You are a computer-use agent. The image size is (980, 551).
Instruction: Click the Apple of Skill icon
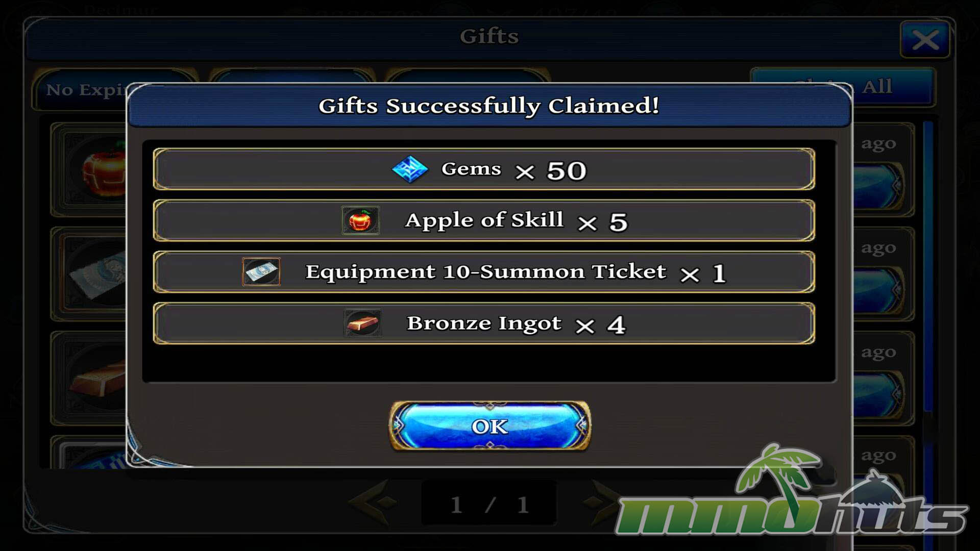pyautogui.click(x=360, y=220)
